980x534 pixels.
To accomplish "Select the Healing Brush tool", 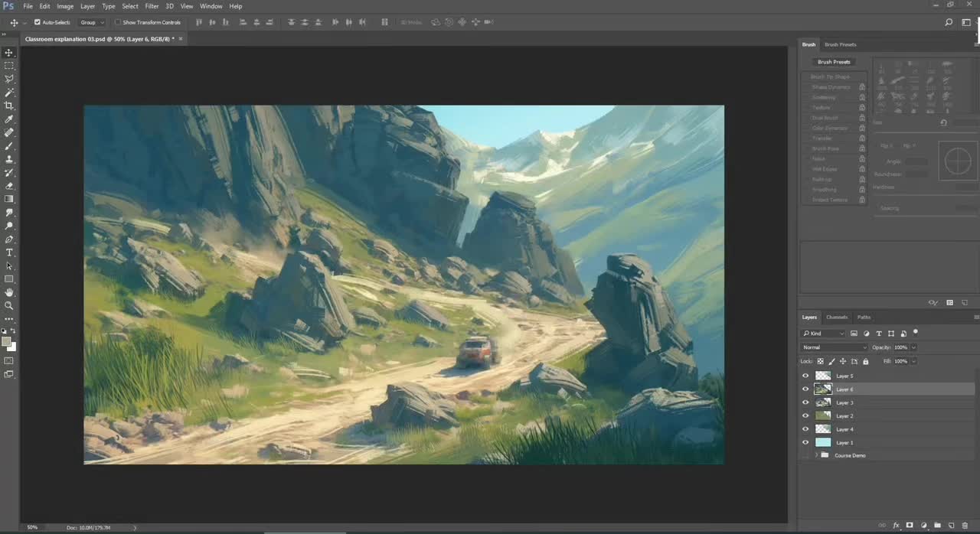I will coord(9,132).
